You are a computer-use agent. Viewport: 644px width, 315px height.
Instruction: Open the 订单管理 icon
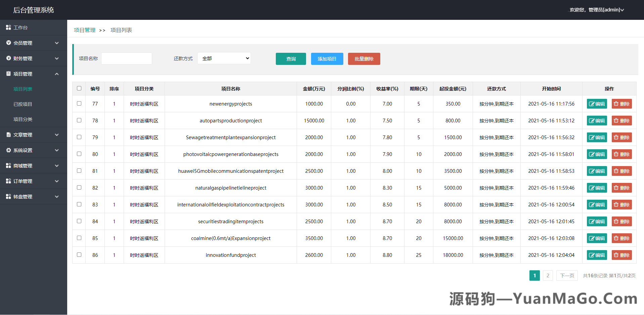click(8, 181)
